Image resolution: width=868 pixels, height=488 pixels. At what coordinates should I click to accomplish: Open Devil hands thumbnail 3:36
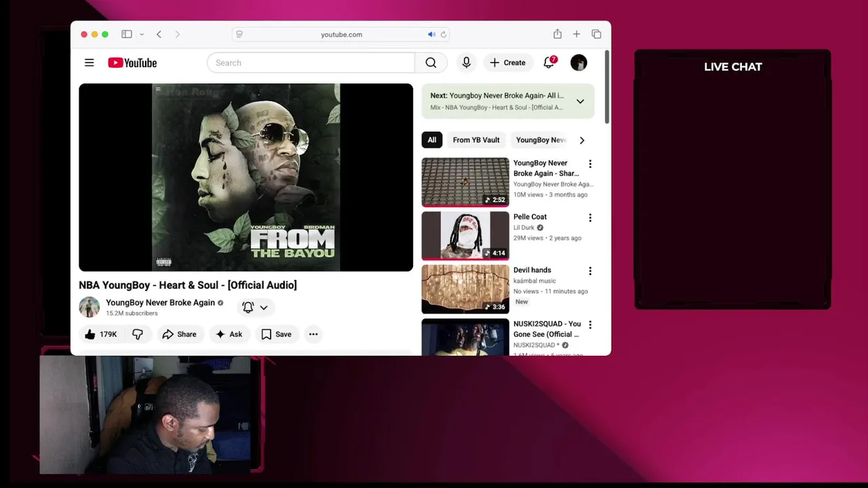(x=465, y=289)
